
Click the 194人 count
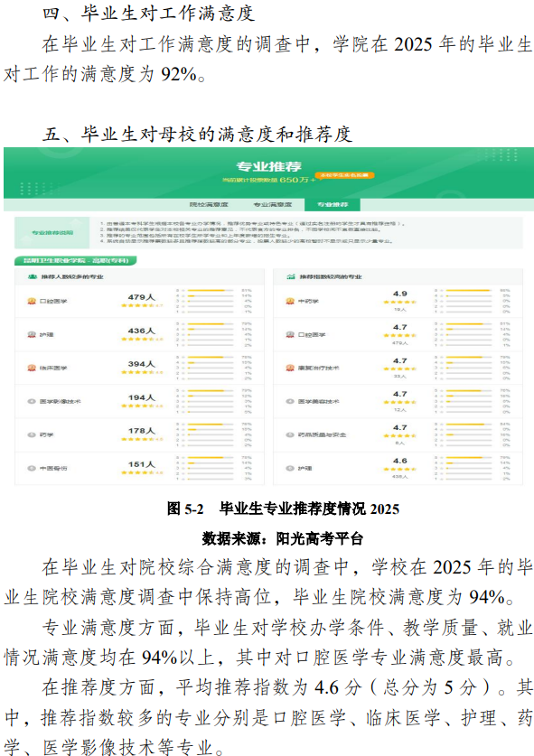[141, 397]
